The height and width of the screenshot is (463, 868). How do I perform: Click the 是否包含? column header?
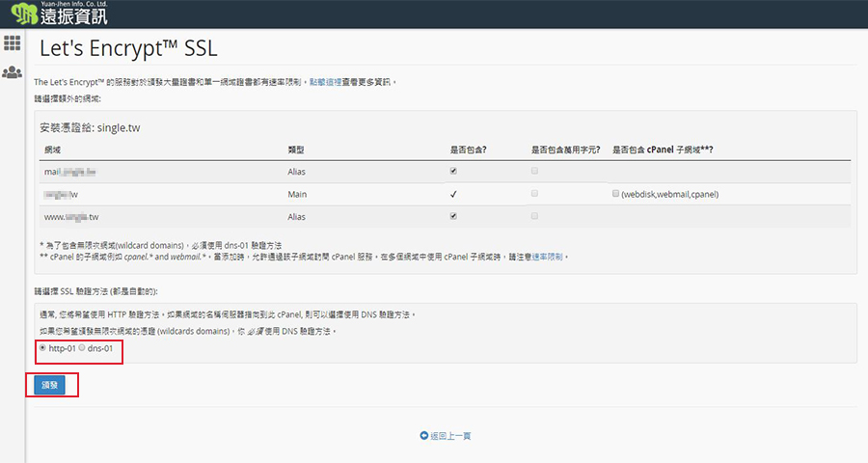pyautogui.click(x=469, y=150)
